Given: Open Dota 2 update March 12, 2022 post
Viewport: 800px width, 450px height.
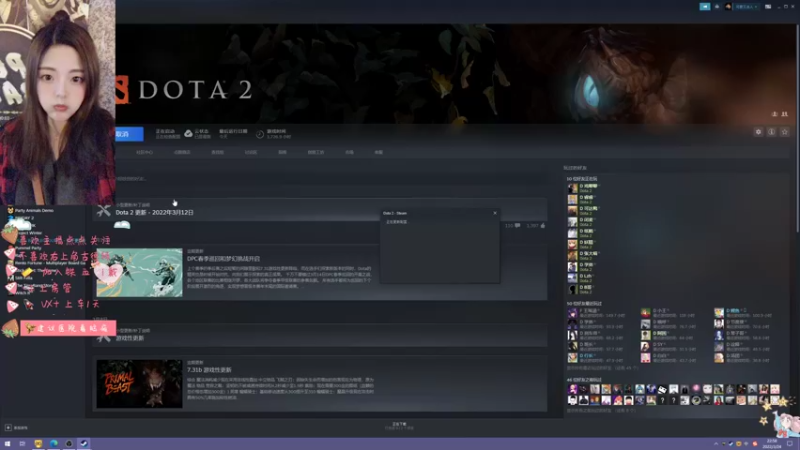Looking at the screenshot, I should coord(155,212).
